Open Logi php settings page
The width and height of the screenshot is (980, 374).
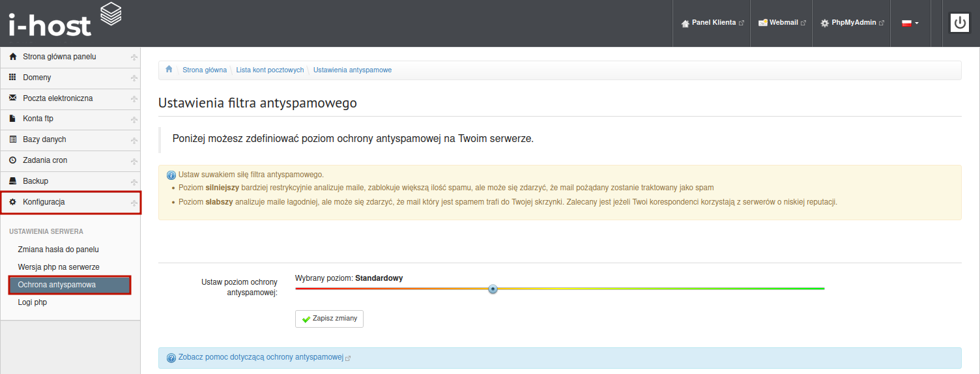[33, 302]
